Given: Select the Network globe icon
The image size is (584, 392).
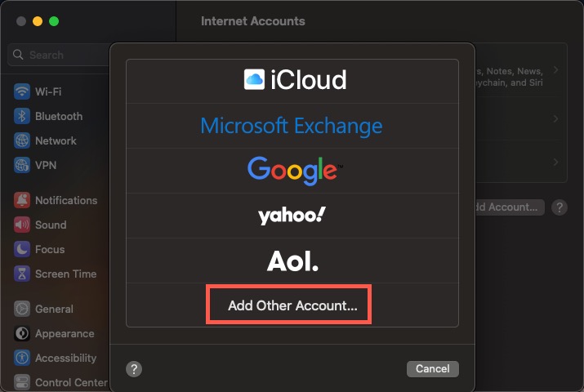Looking at the screenshot, I should point(22,140).
